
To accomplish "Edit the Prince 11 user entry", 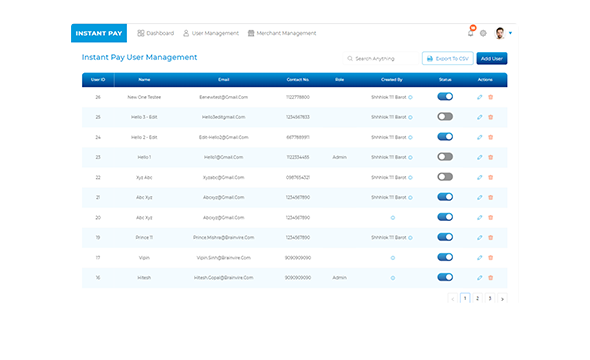I will [x=479, y=237].
